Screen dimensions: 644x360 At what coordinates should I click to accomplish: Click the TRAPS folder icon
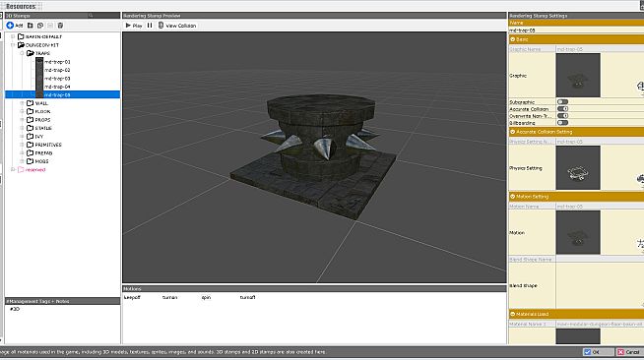[x=30, y=53]
